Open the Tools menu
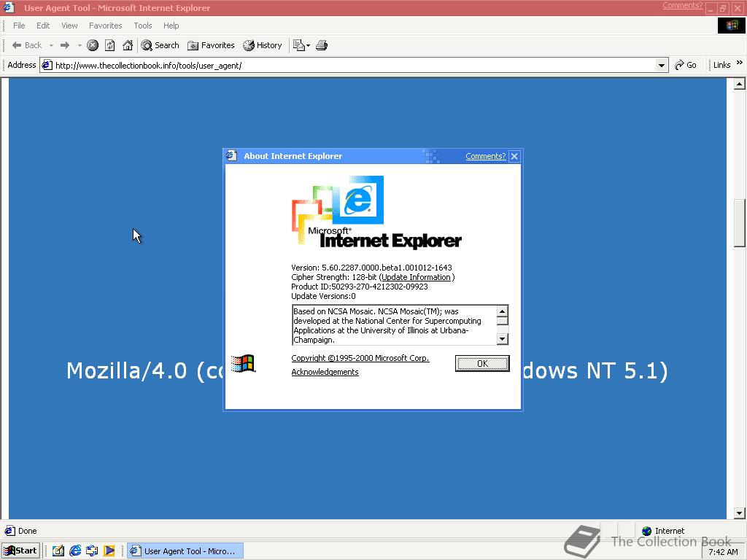Viewport: 747px width, 560px height. tap(143, 26)
